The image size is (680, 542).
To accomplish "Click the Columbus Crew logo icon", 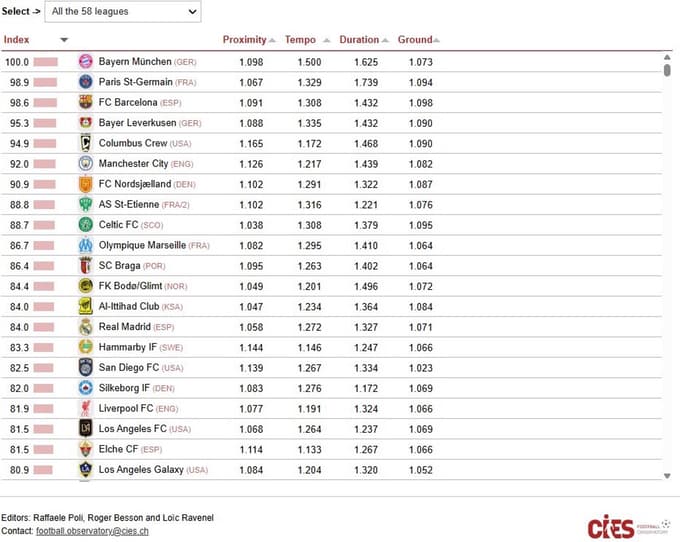I will [86, 143].
